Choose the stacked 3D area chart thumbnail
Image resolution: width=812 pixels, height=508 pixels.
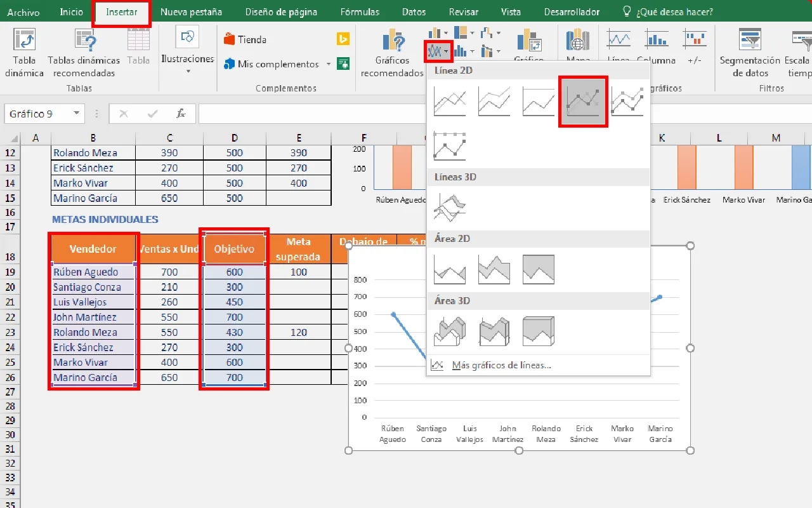click(494, 331)
